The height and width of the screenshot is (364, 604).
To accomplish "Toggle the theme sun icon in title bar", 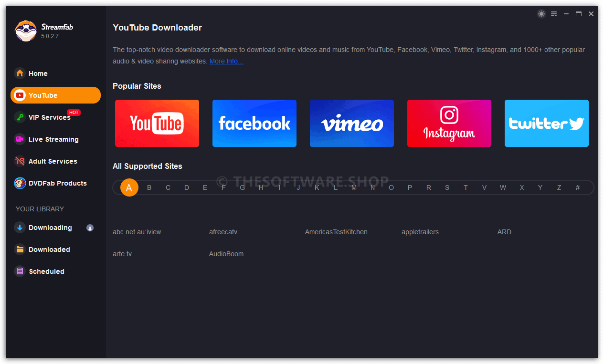I will [x=541, y=14].
